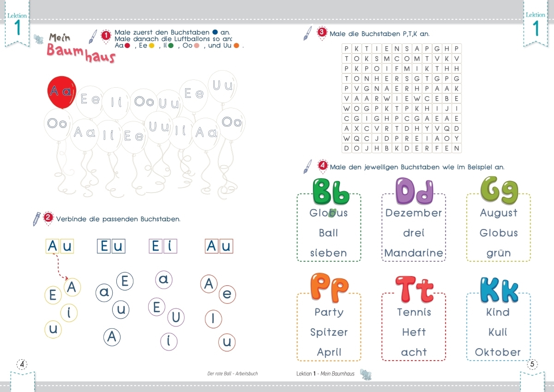The width and height of the screenshot is (554, 392).
Task: Click the Mein Baumhaus title
Action: tap(81, 48)
